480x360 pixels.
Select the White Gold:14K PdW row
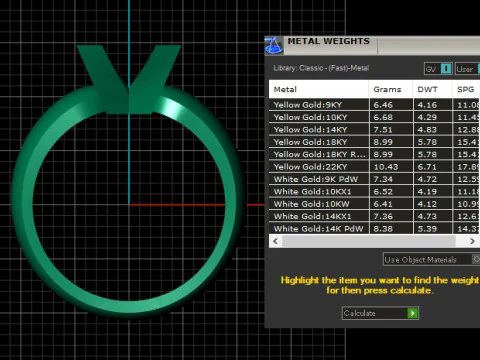374,228
